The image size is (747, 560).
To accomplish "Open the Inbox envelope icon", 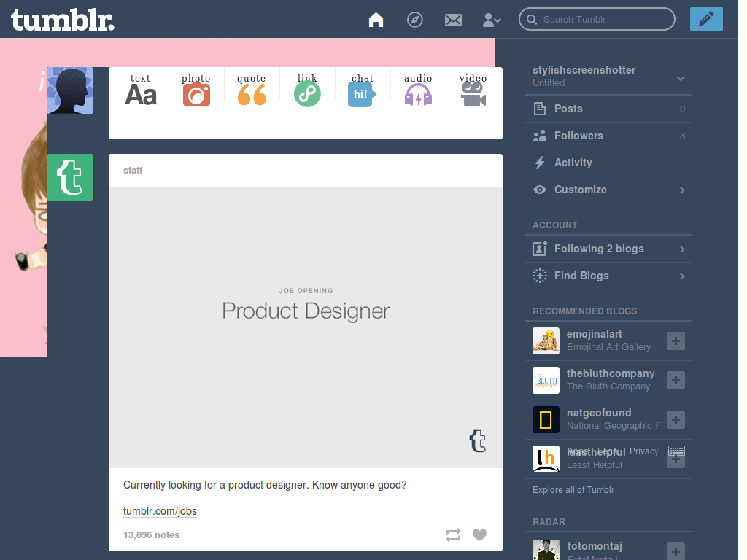I will click(x=453, y=20).
